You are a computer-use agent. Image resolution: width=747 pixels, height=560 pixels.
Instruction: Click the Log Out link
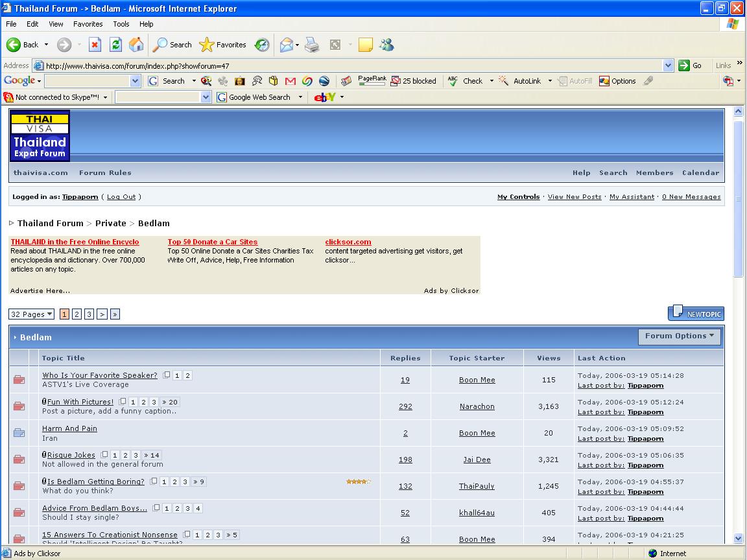coord(121,197)
